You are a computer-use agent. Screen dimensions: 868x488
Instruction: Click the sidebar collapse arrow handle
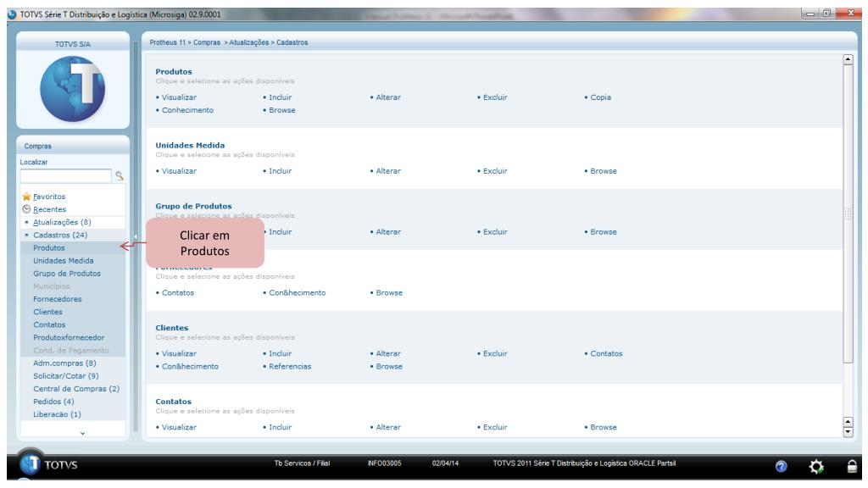pos(136,237)
